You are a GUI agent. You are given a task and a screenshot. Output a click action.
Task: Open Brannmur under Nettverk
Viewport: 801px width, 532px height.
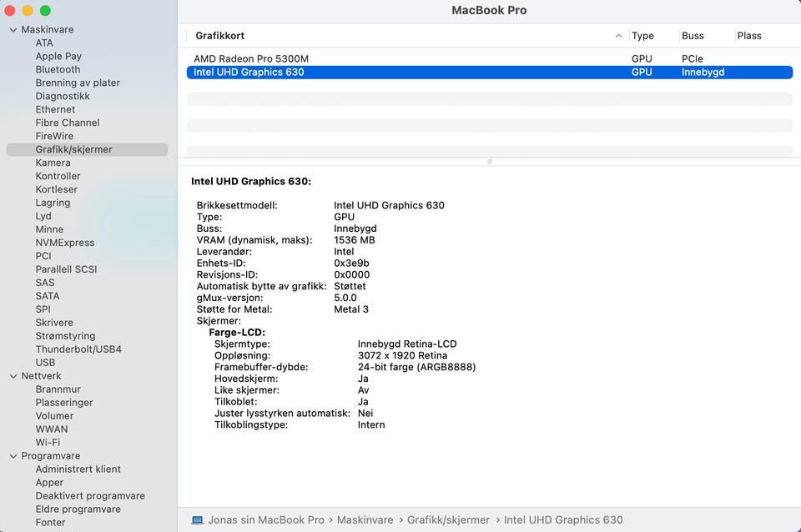(58, 389)
